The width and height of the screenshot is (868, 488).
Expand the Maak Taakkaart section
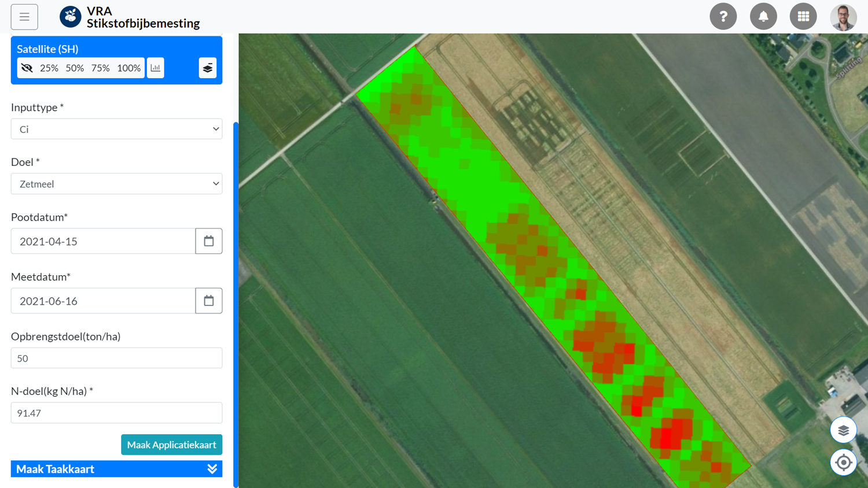click(x=116, y=469)
